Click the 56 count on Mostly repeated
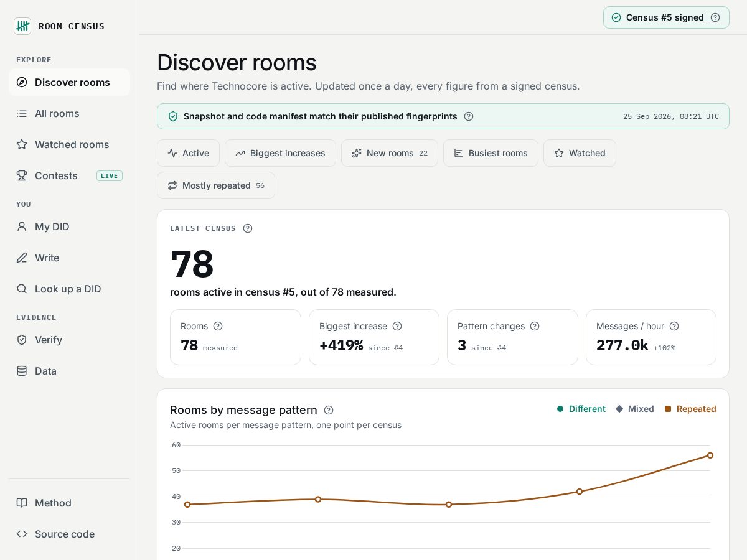 coord(260,185)
